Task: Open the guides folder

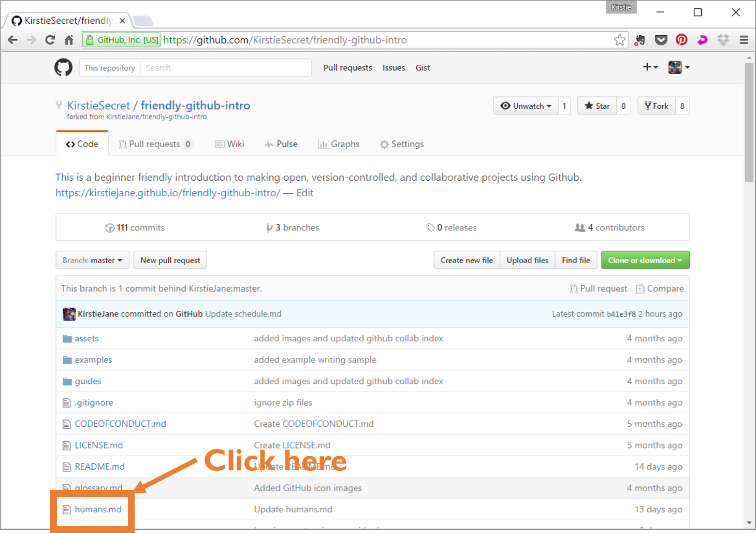Action: coord(88,381)
